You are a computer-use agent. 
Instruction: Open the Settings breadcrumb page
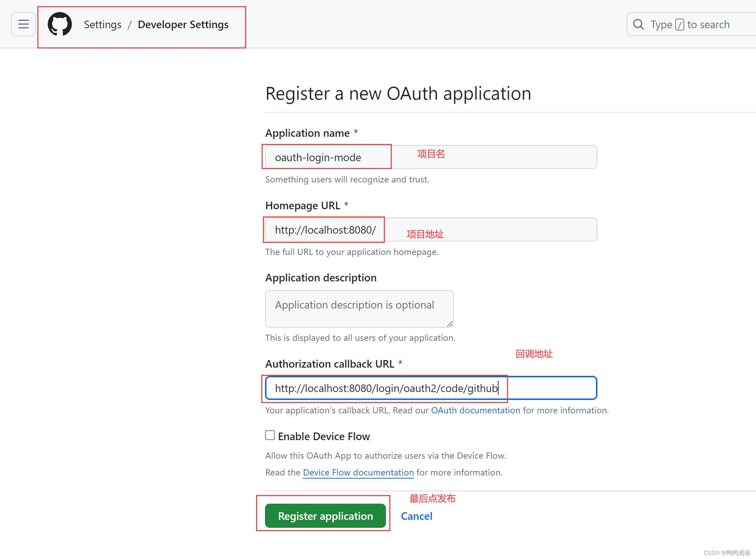pos(102,24)
